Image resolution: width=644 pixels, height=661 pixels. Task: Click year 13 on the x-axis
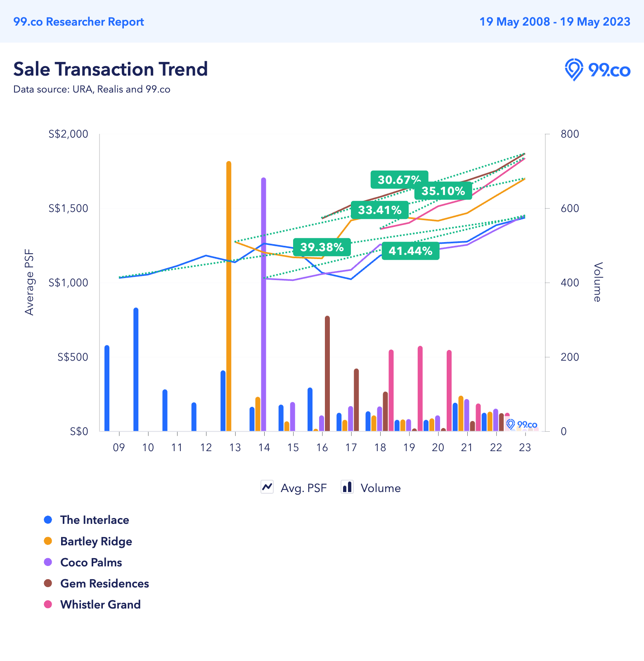[235, 447]
